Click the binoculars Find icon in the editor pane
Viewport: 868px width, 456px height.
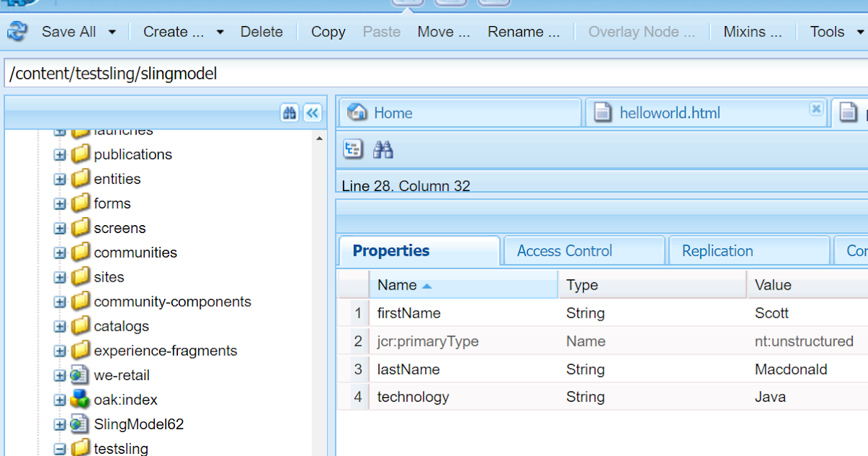click(384, 149)
